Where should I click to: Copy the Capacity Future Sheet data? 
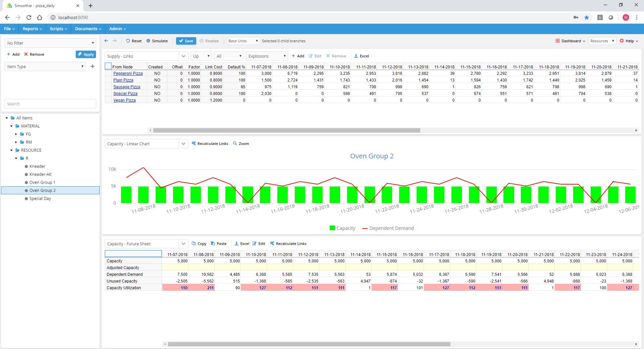point(199,244)
